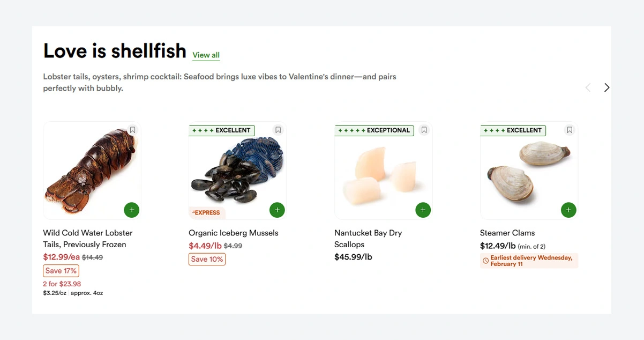
Task: Click the Save 17% deal badge
Action: pyautogui.click(x=61, y=271)
